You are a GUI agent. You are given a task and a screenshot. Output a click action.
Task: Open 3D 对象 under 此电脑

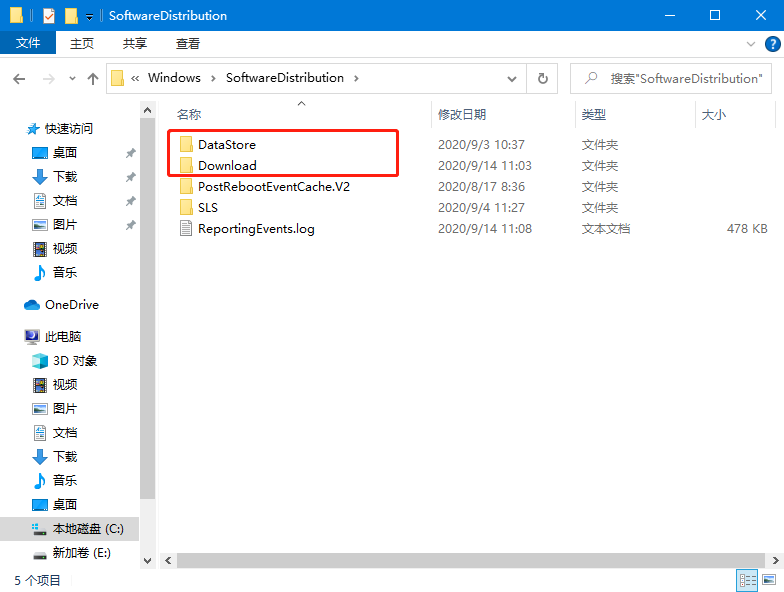[x=74, y=360]
